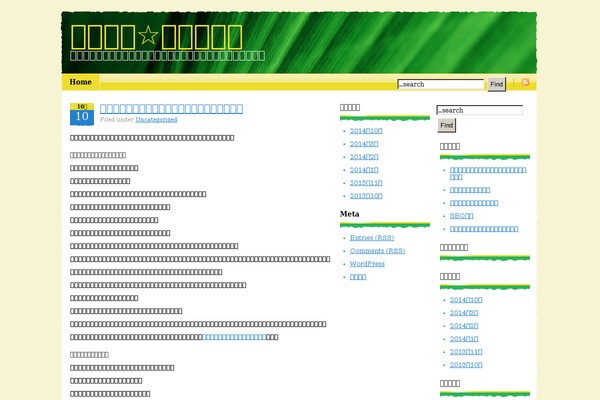The height and width of the screenshot is (400, 600).
Task: Click the blue date badge showing 10
Action: [82, 114]
